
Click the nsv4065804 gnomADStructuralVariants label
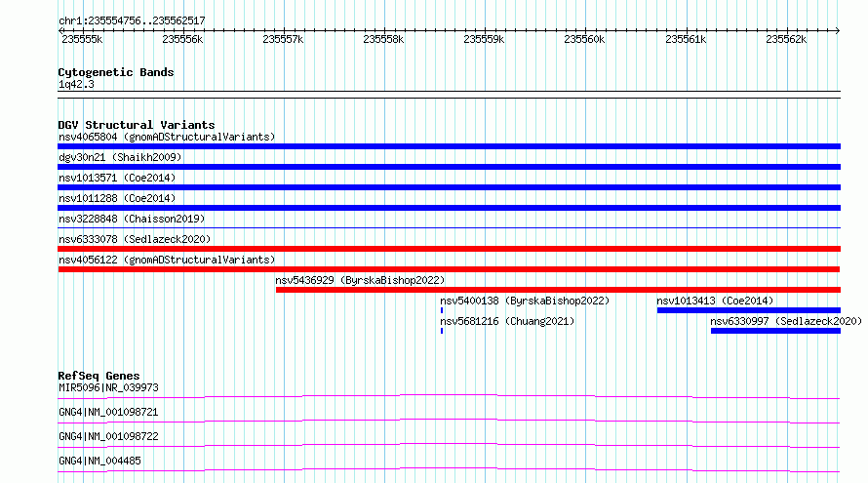coord(167,137)
